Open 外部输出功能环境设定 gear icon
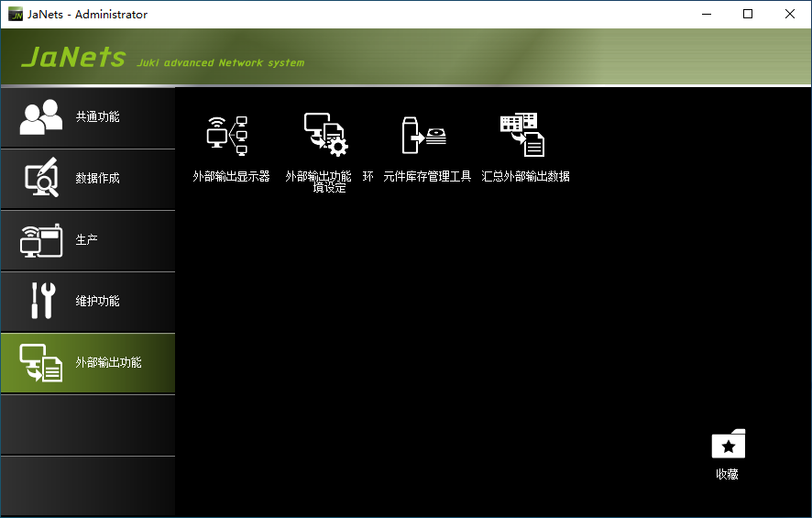Viewport: 812px width, 518px height. (326, 135)
